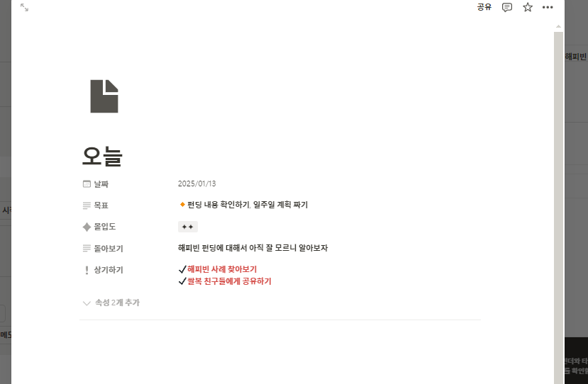588x384 pixels.
Task: Click the scrollbar up arrow
Action: (x=558, y=26)
